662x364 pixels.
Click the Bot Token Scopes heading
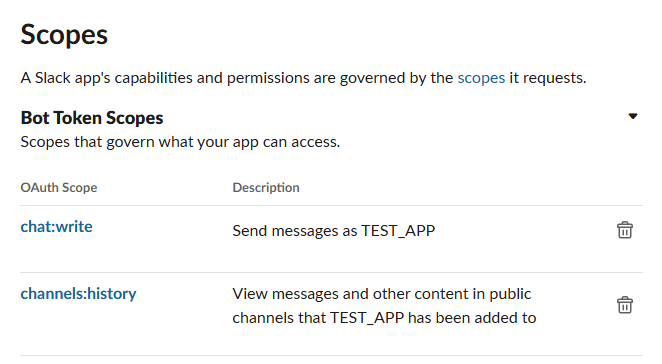(x=92, y=118)
